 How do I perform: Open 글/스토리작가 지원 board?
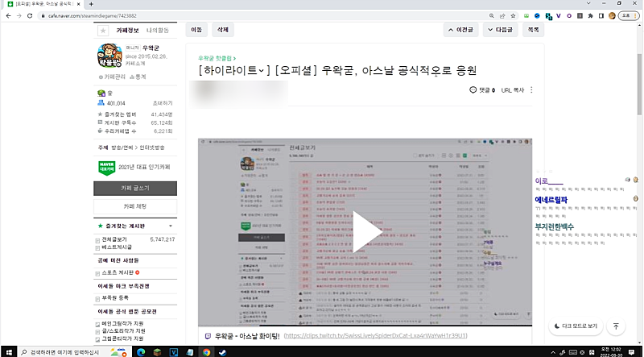coord(123,331)
